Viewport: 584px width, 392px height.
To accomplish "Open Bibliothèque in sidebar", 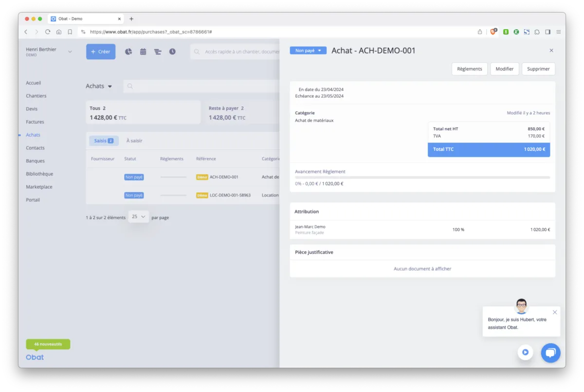I will tap(39, 174).
